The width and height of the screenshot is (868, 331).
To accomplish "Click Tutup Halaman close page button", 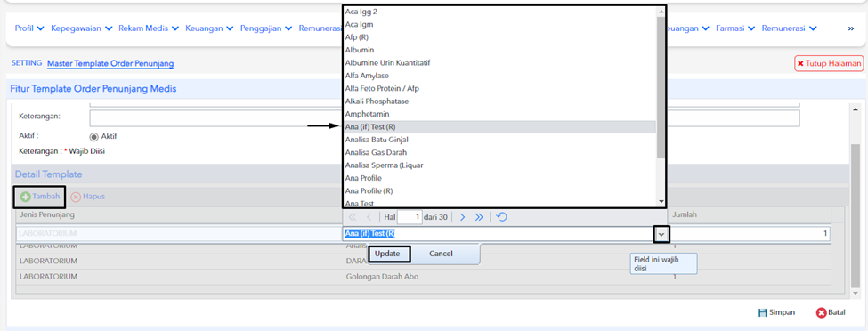I will [829, 64].
